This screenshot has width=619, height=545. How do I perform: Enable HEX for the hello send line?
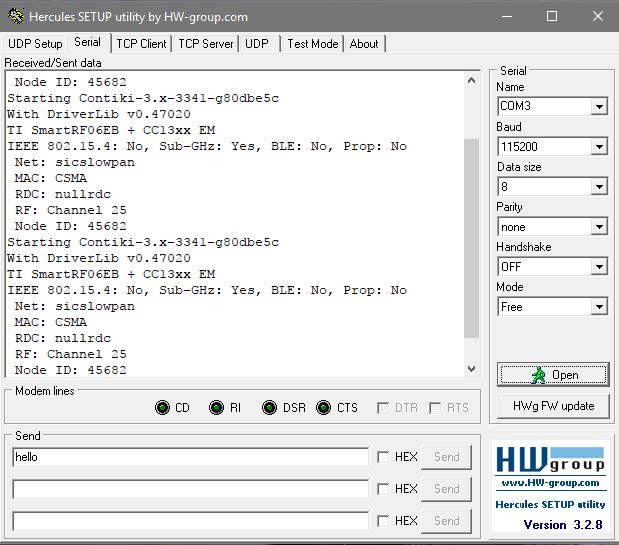click(383, 457)
